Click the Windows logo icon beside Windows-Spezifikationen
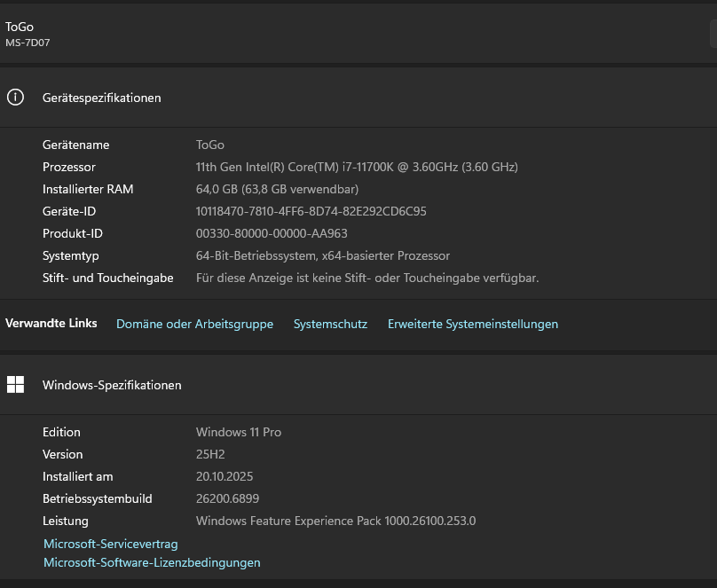 pyautogui.click(x=15, y=385)
